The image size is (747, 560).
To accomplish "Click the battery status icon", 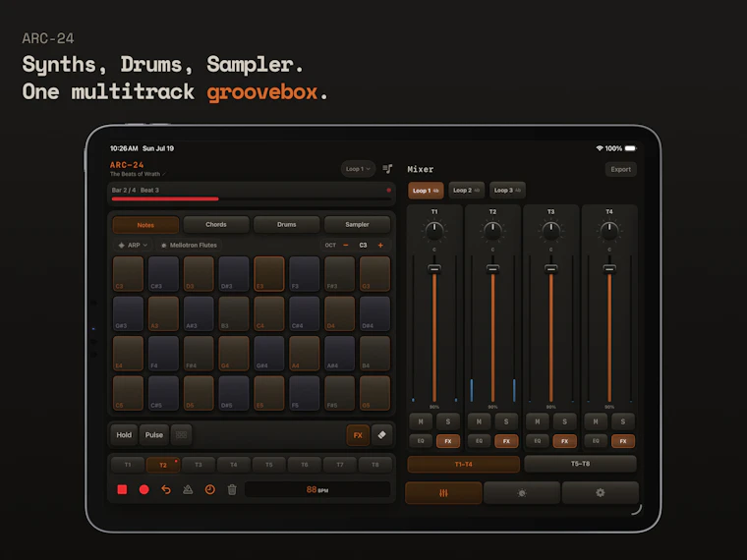I will [630, 148].
